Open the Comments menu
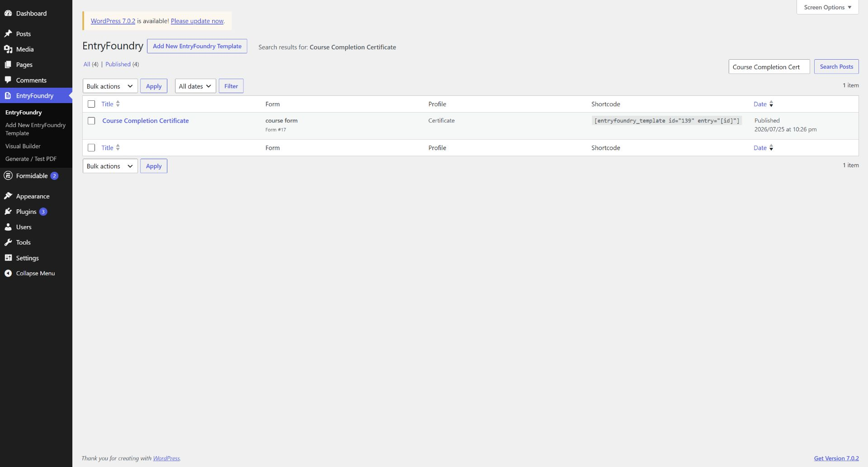 pyautogui.click(x=31, y=80)
